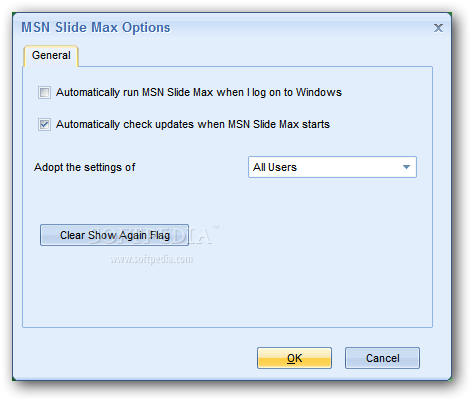Uncheck the automatic update check box
472x401 pixels.
tap(44, 124)
